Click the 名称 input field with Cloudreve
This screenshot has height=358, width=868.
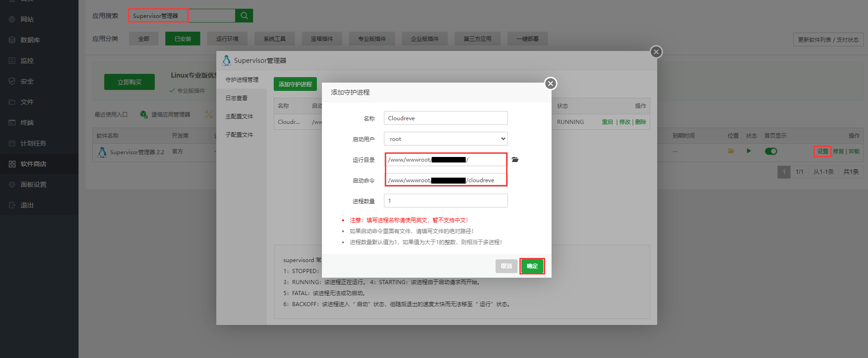pos(445,118)
